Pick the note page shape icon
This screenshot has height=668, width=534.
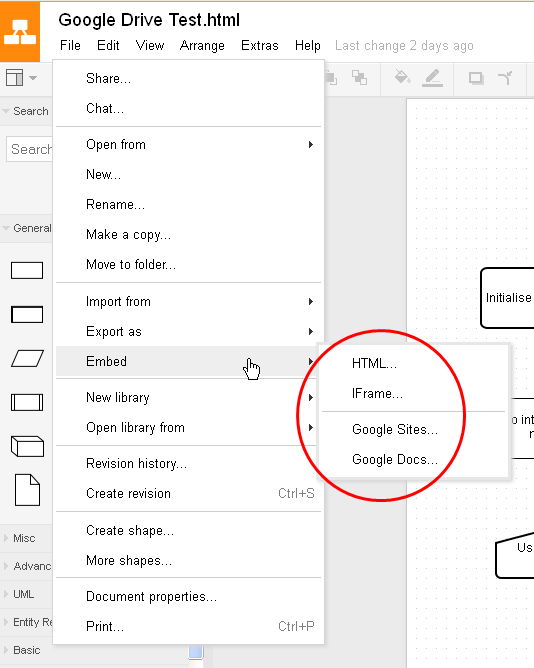point(27,489)
